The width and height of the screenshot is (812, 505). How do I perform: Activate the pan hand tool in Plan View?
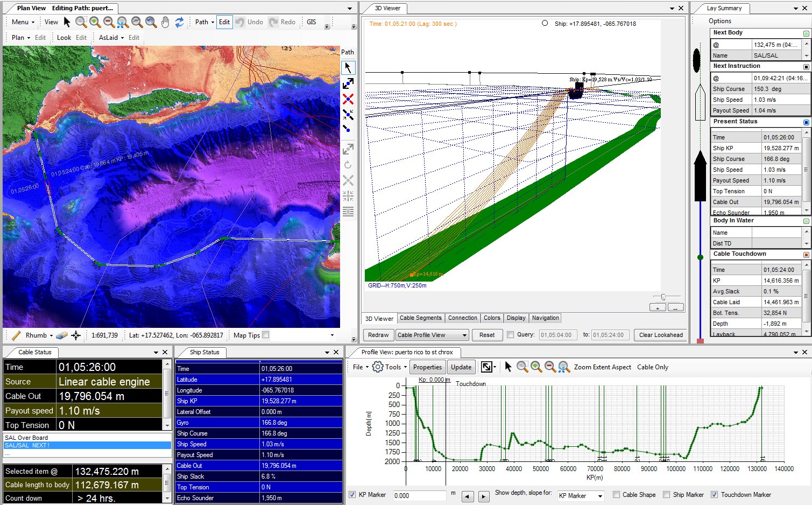pos(165,22)
